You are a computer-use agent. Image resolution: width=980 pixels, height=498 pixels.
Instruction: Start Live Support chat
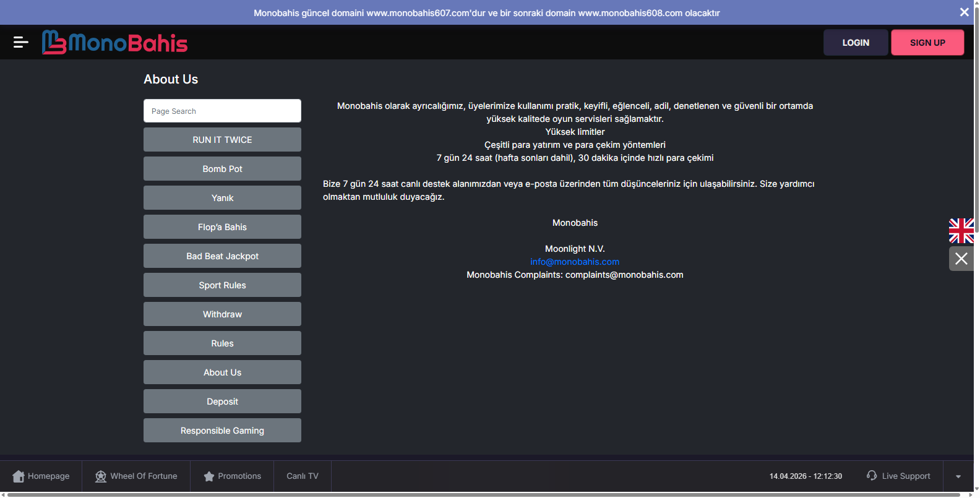point(898,476)
